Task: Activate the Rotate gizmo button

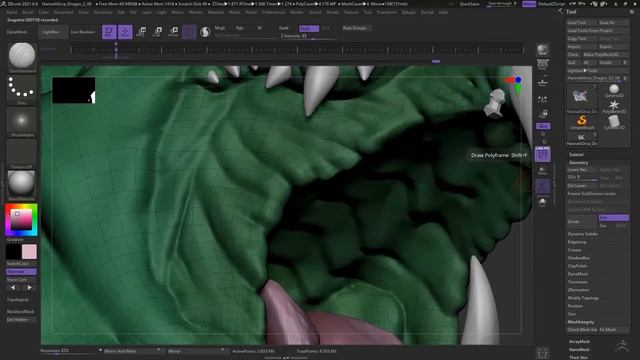Action: [173, 32]
